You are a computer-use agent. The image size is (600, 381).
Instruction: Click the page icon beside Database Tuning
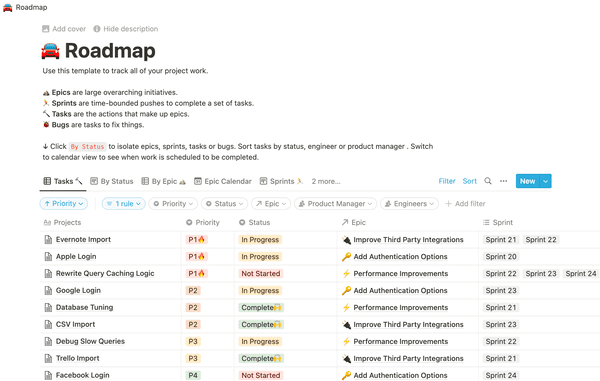pos(48,308)
